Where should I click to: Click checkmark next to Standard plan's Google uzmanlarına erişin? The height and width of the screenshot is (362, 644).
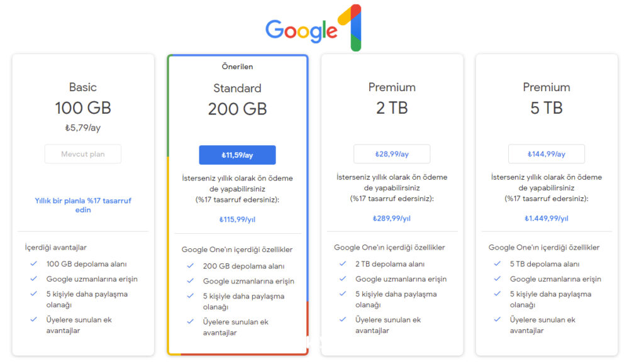coord(190,281)
